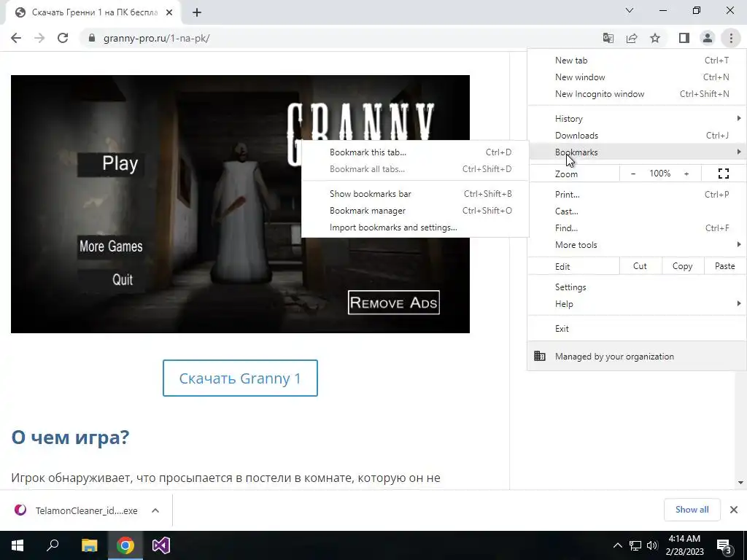Expand the More tools submenu
The height and width of the screenshot is (560, 747).
tap(637, 245)
